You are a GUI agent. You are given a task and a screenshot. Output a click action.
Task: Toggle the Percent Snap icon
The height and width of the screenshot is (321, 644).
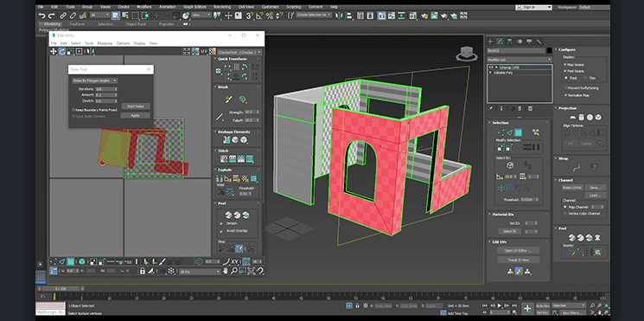click(x=269, y=16)
